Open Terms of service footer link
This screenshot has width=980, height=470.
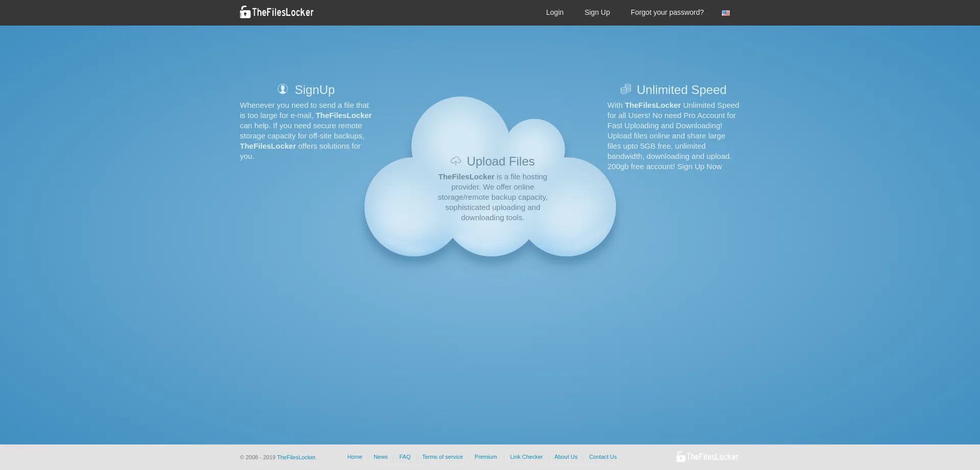[x=443, y=457]
